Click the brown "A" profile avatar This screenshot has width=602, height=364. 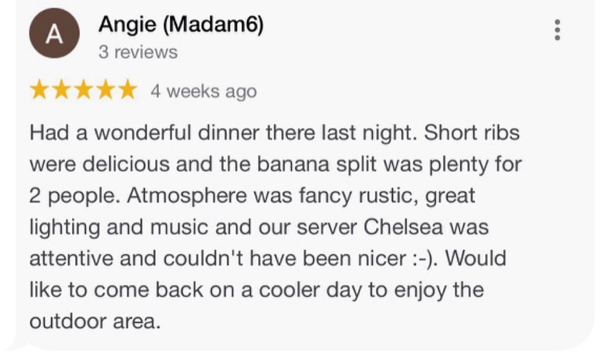[x=54, y=33]
